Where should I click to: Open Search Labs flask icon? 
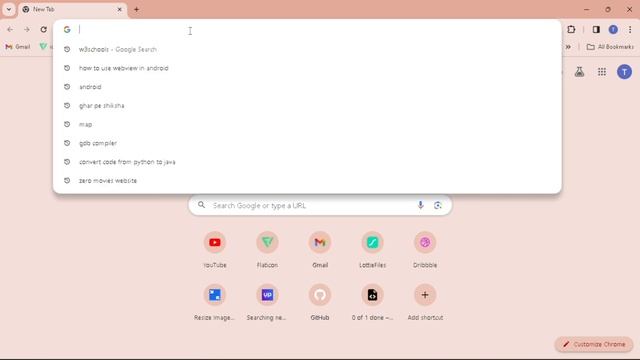point(579,72)
